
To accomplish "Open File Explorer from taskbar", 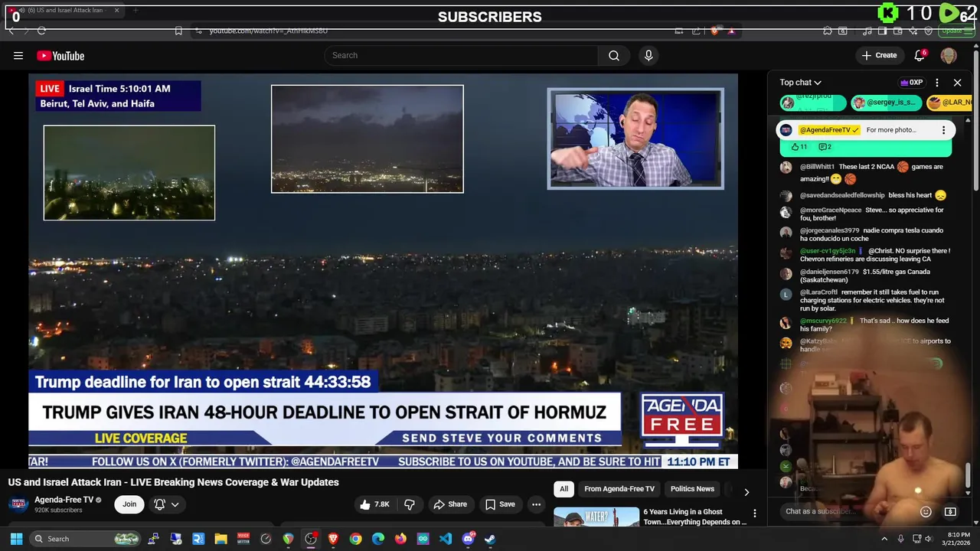I will pos(220,539).
